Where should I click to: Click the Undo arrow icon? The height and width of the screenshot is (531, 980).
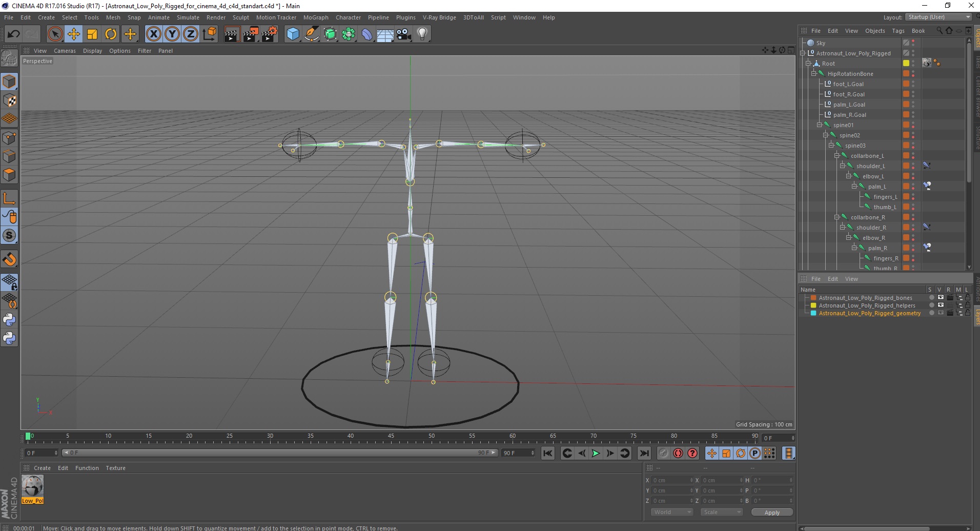point(13,34)
